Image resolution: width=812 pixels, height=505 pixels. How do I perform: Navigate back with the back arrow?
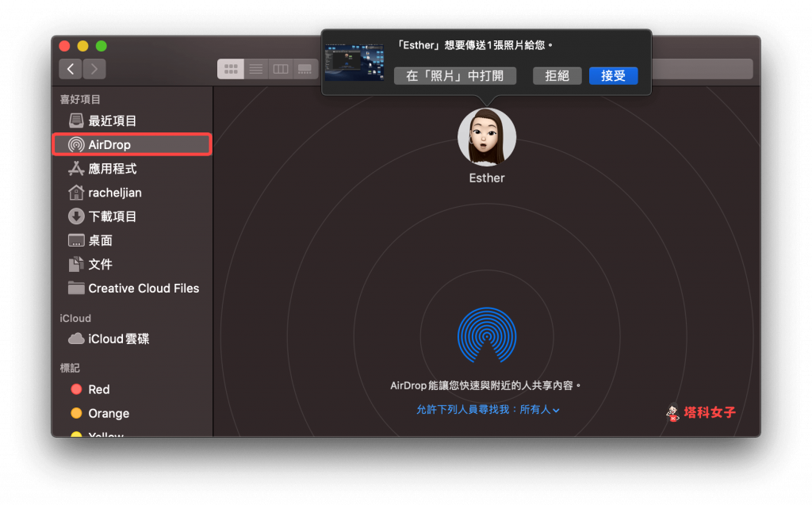coord(71,69)
